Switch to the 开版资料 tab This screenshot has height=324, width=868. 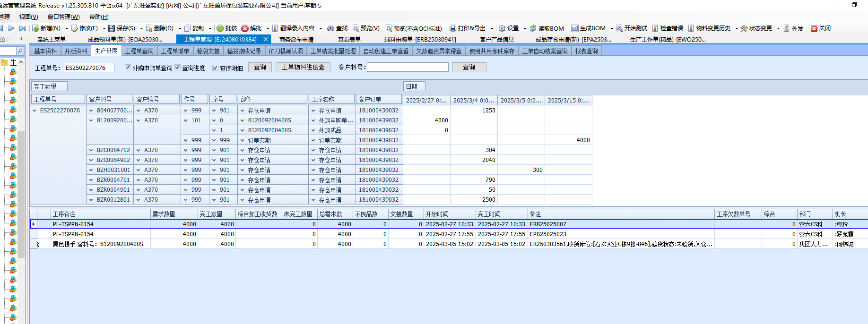click(x=76, y=51)
